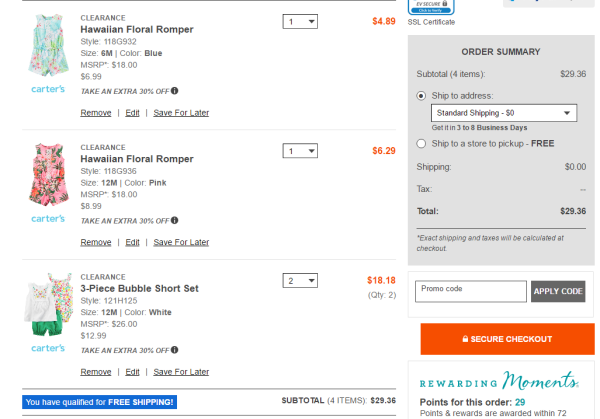Click the Apply Code button

pyautogui.click(x=558, y=292)
